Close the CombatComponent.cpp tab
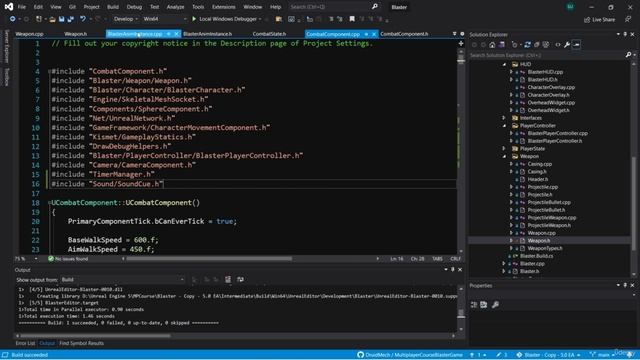Screen dimensions: 640x360 click(374, 34)
